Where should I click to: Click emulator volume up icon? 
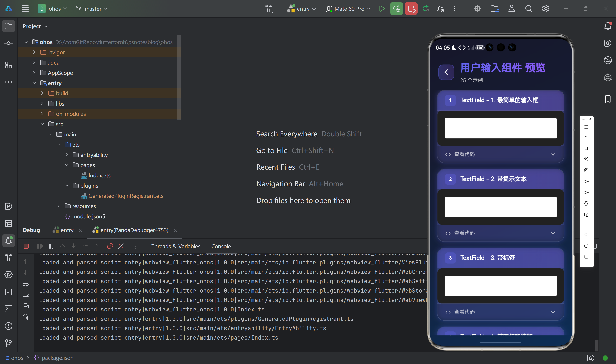(586, 181)
